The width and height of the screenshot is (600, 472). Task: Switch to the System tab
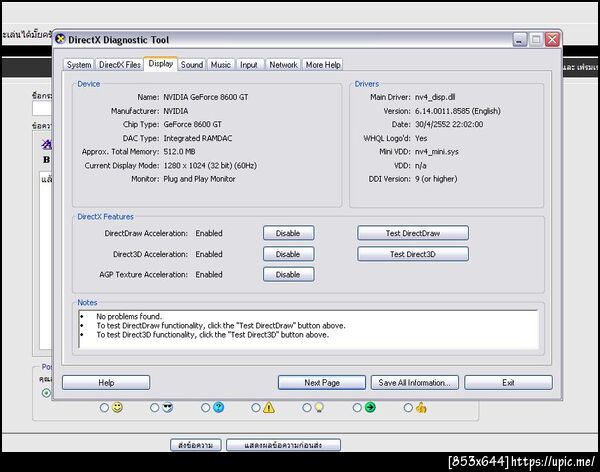(79, 65)
